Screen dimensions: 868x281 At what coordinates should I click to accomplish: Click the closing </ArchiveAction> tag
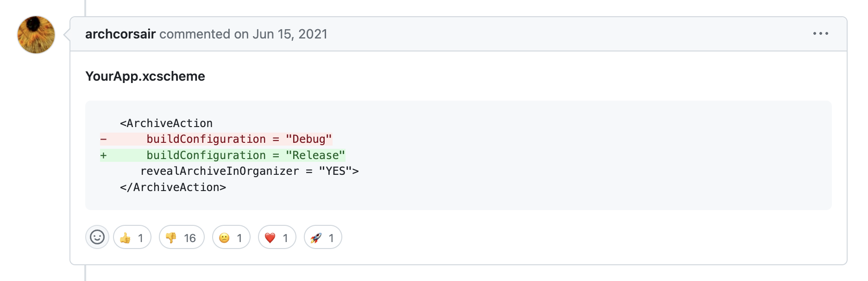coord(173,187)
